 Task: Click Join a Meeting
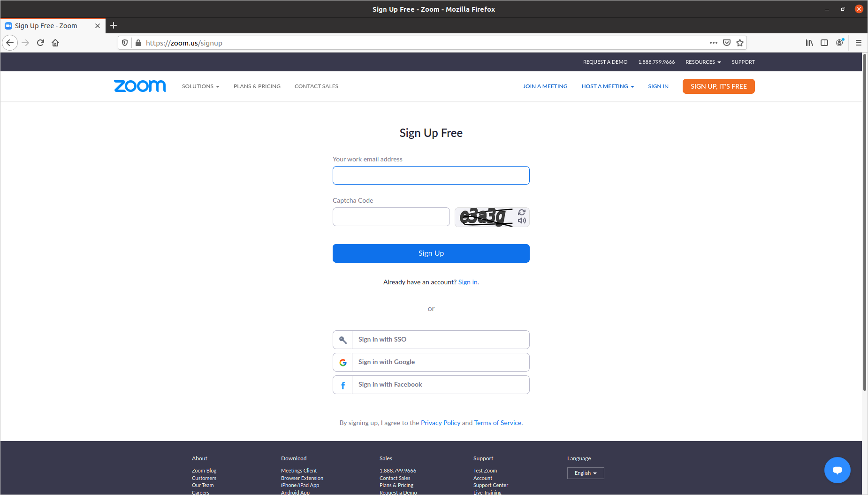click(x=545, y=86)
